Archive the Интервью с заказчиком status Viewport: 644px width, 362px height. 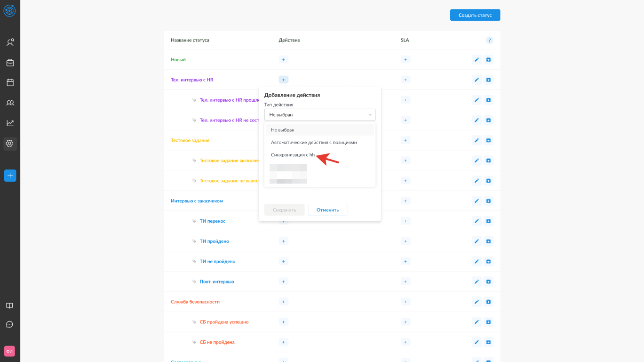point(489,201)
